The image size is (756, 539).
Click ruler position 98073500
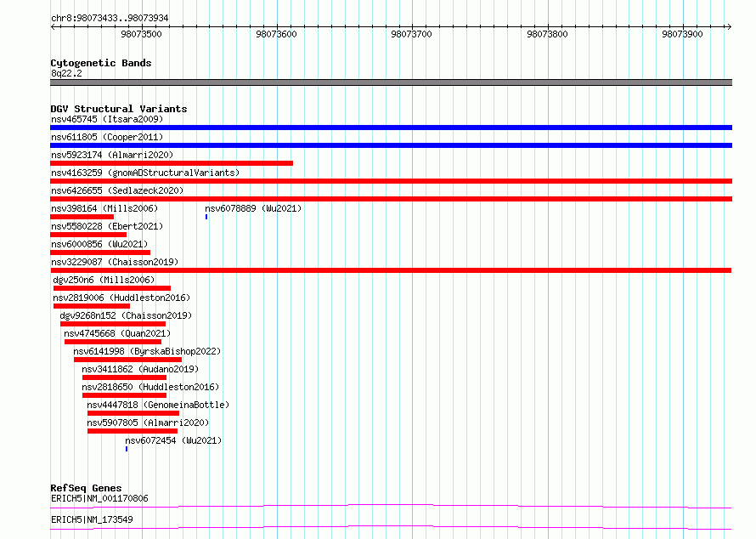(141, 34)
